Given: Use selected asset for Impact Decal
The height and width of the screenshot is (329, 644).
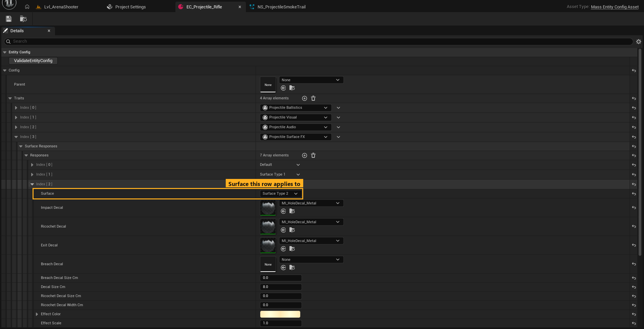Looking at the screenshot, I should [283, 211].
